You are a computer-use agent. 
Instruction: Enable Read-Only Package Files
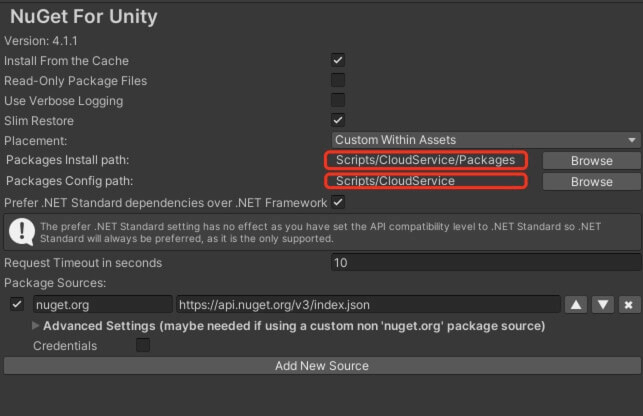click(338, 80)
